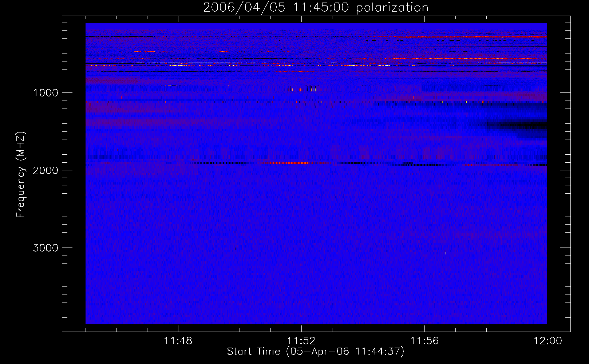Click the 11:52 time tick label

point(301,341)
